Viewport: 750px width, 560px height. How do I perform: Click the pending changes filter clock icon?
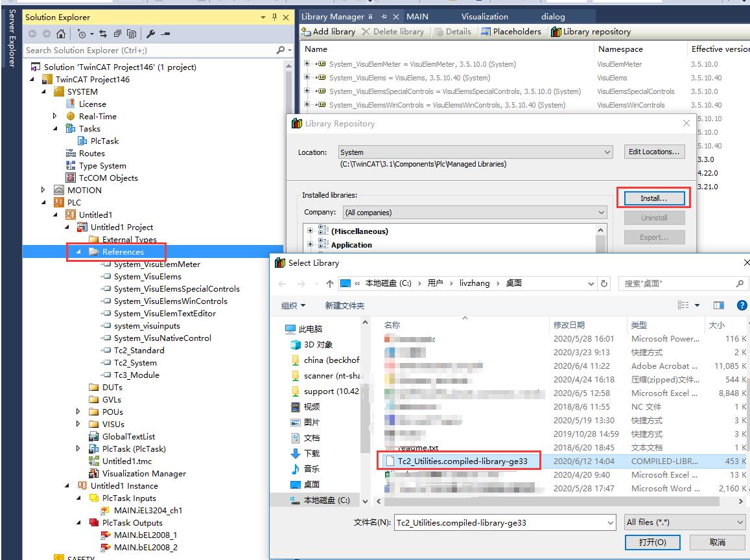pos(82,34)
